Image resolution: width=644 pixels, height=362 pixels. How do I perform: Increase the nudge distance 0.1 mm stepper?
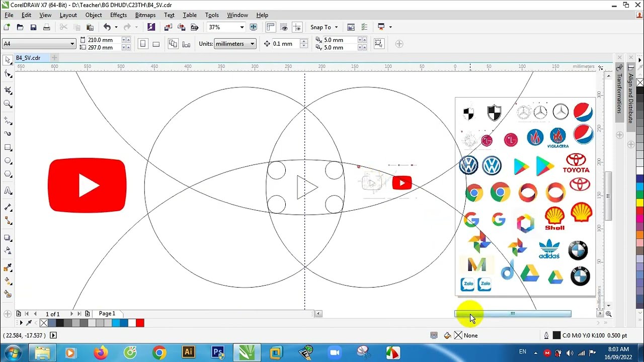[303, 41]
